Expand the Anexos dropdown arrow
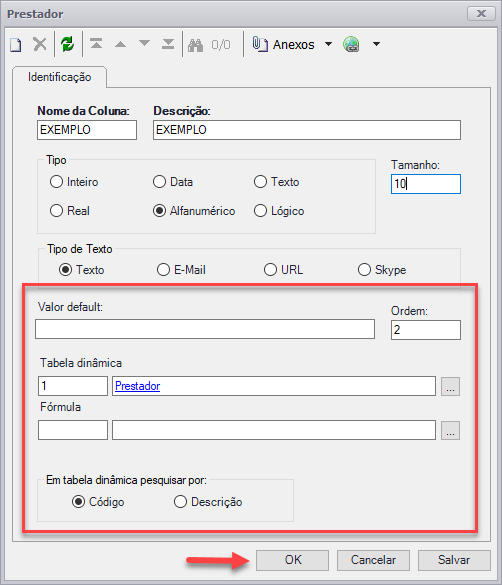The height and width of the screenshot is (585, 502). [x=328, y=44]
